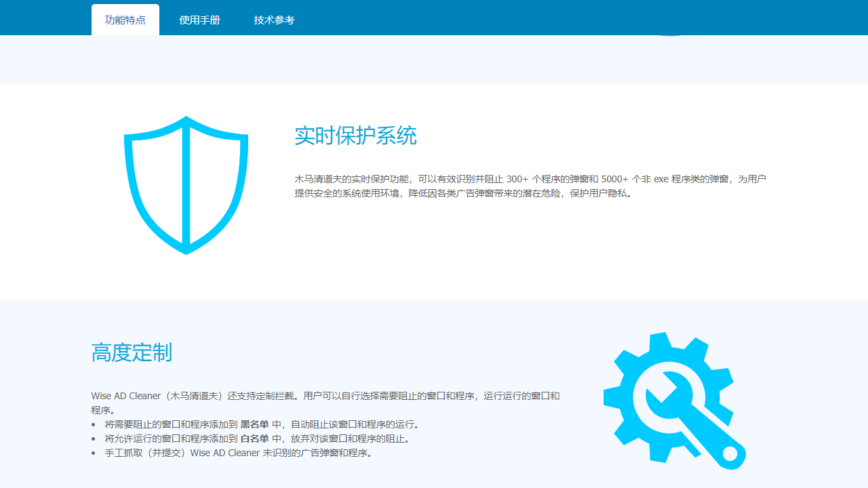Switch to the 使用手册 tab
This screenshot has height=488, width=868.
tap(199, 20)
